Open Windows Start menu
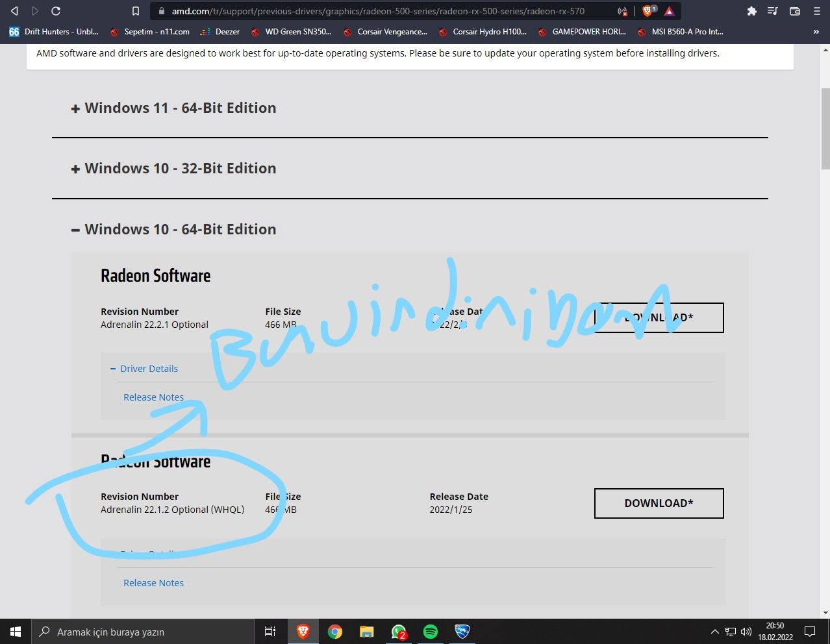Screen dimensions: 830x644 pyautogui.click(x=16, y=632)
